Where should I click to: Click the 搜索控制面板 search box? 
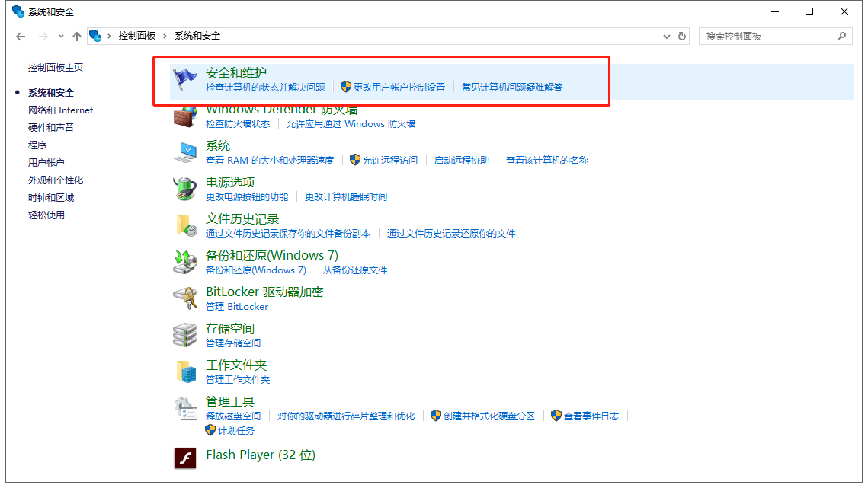(770, 36)
